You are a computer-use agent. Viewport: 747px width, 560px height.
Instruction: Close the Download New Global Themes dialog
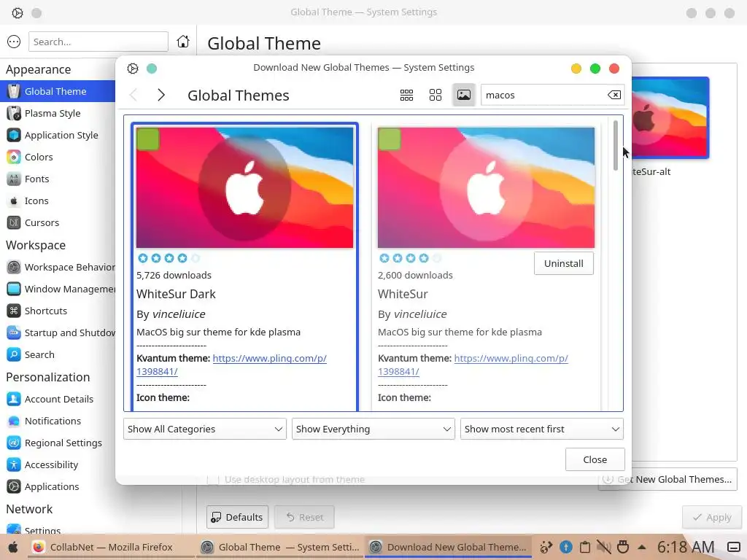[x=595, y=459]
